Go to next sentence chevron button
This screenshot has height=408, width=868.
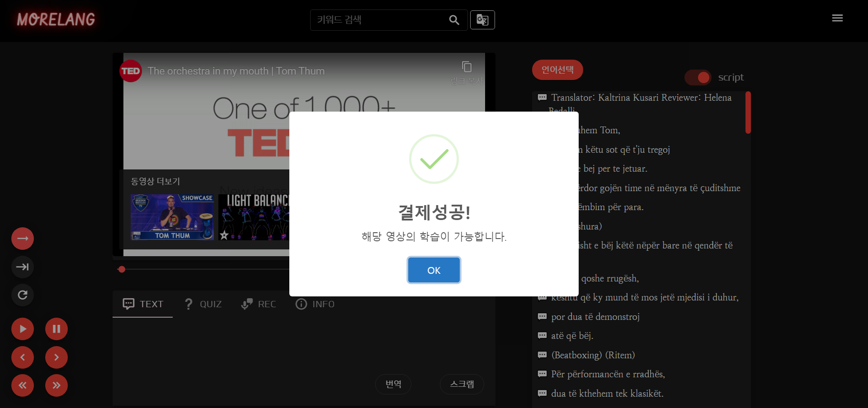click(x=57, y=357)
